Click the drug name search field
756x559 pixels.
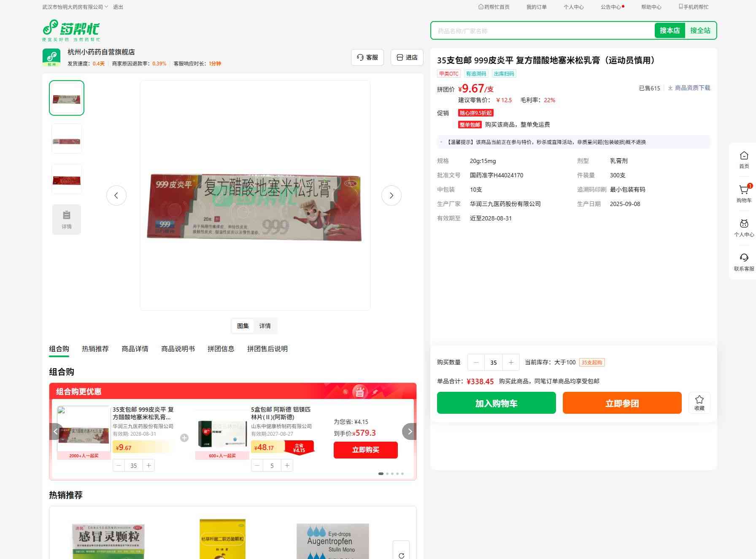(542, 31)
